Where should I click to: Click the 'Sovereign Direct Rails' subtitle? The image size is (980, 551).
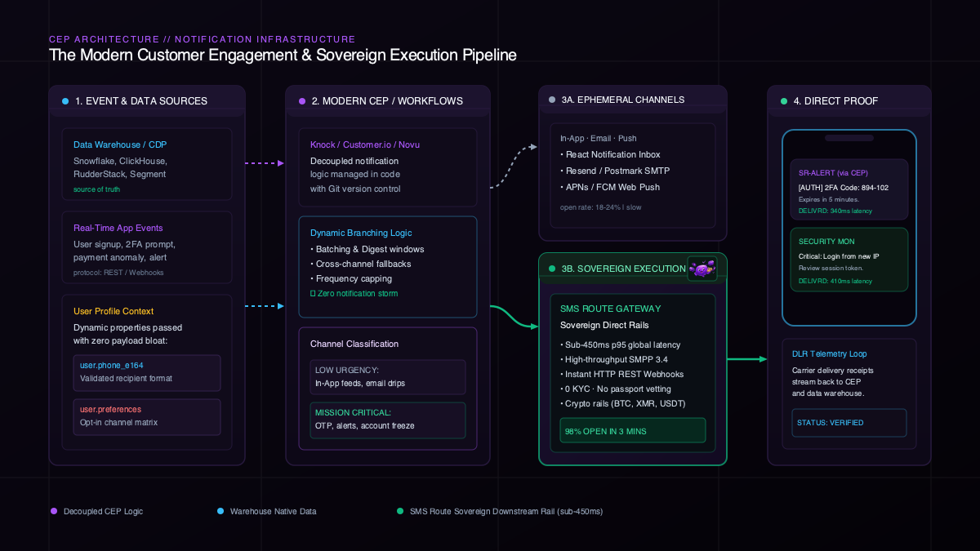coord(605,325)
